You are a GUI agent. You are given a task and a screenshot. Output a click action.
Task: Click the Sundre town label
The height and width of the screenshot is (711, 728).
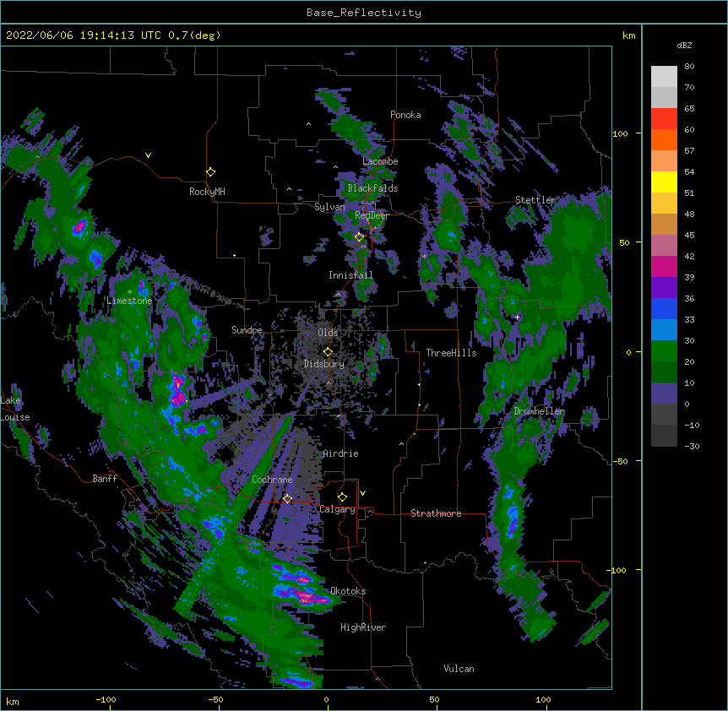[247, 330]
